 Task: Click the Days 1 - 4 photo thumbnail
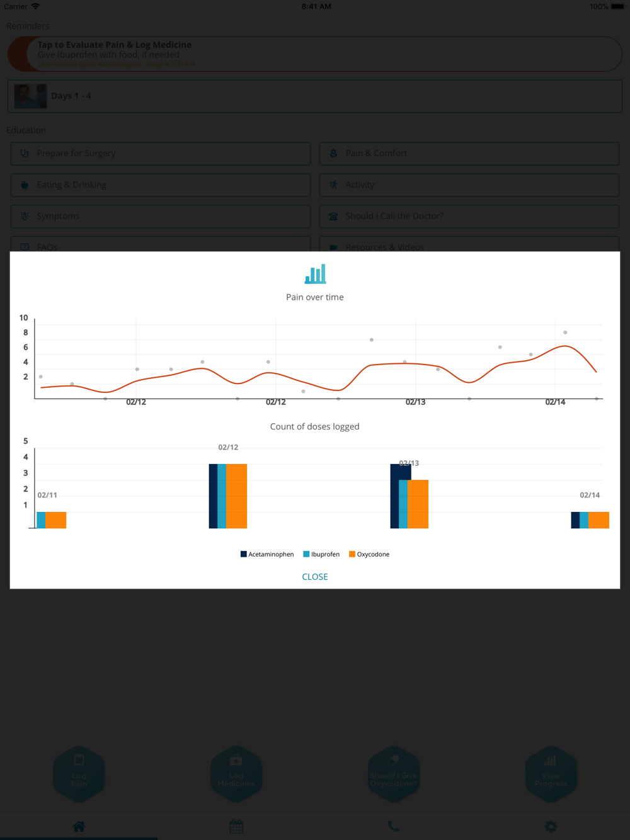pos(30,96)
